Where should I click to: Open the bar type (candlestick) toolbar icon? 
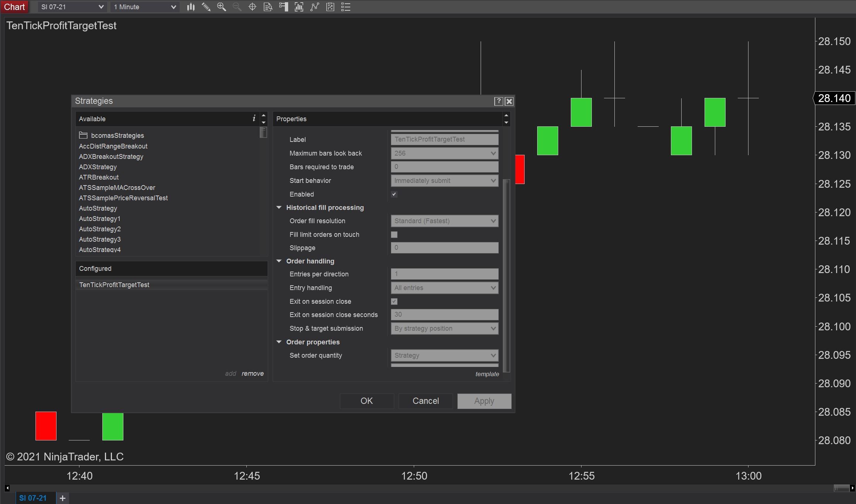(191, 7)
